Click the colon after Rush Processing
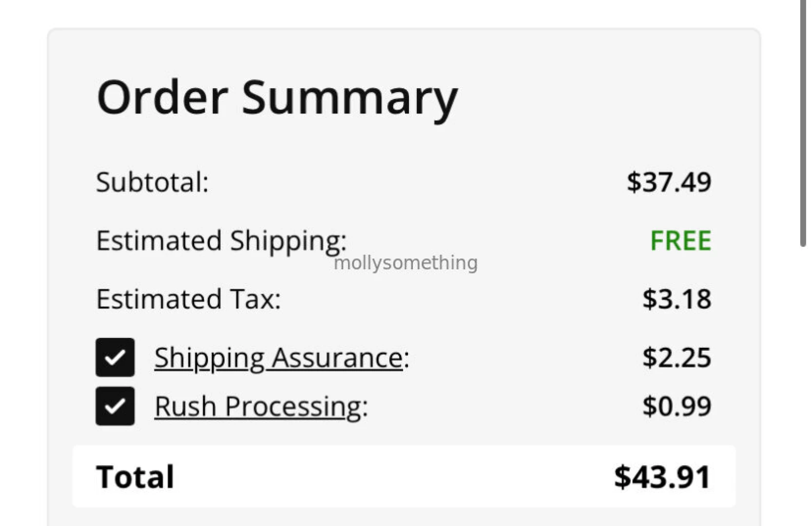This screenshot has width=812, height=526. point(365,408)
